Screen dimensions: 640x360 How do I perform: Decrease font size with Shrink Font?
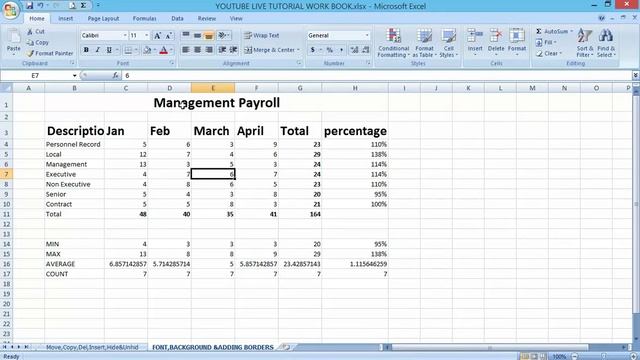(x=169, y=36)
